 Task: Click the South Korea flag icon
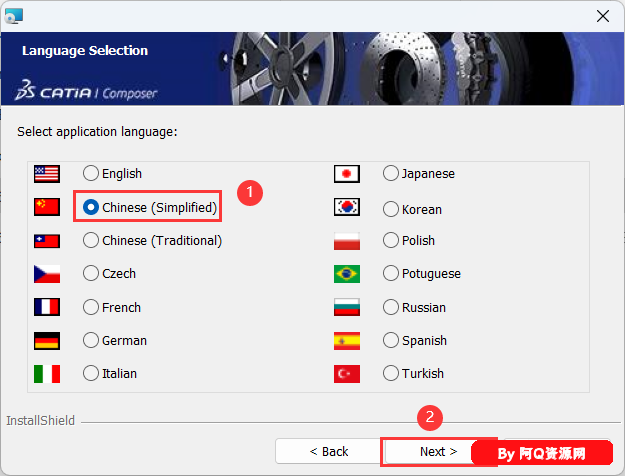(347, 207)
